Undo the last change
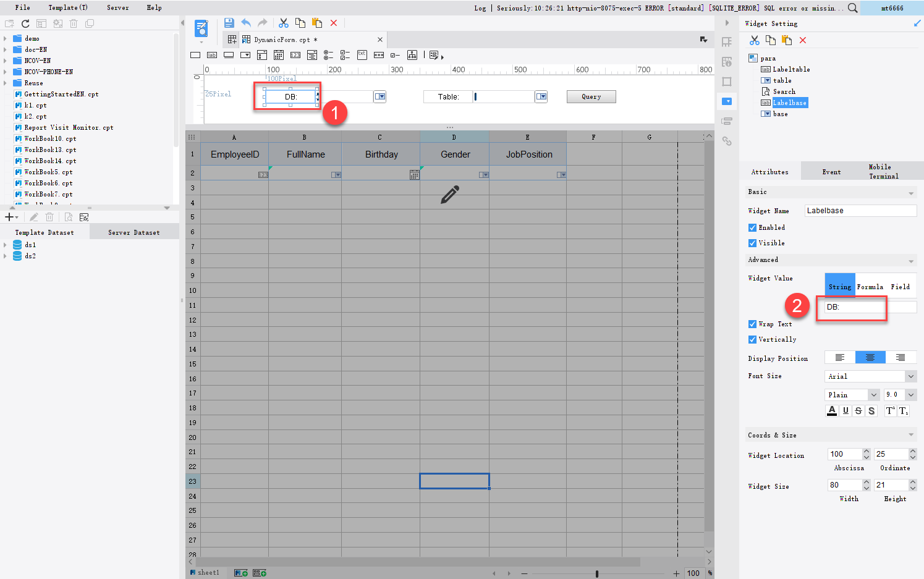The image size is (924, 579). click(x=245, y=22)
